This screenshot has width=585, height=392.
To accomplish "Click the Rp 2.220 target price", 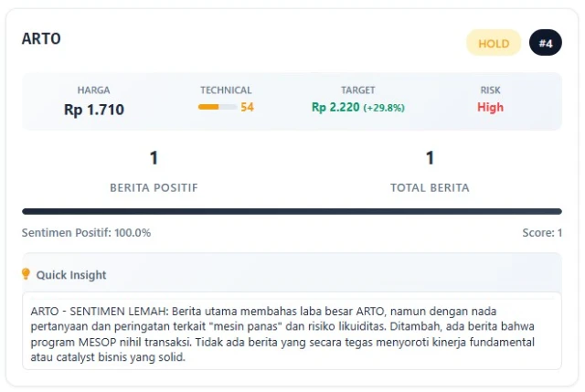I will click(x=336, y=107).
